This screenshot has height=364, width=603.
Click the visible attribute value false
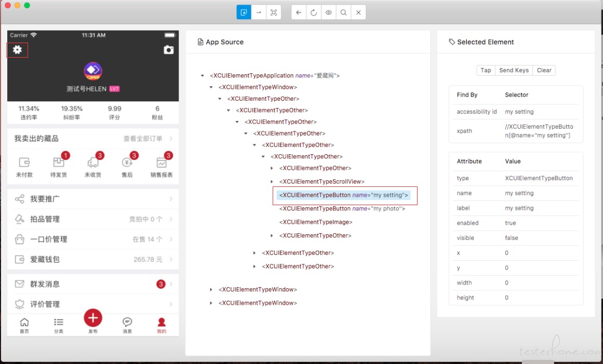point(512,238)
